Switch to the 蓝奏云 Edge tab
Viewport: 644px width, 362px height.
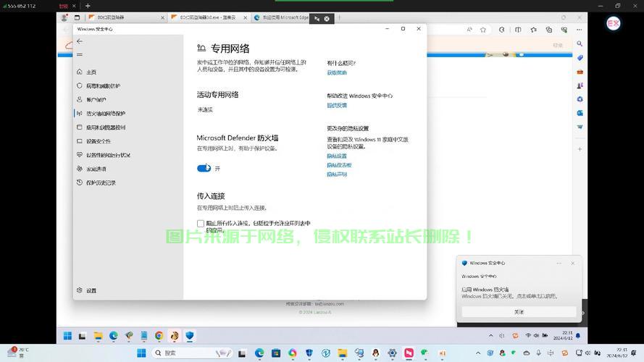click(209, 17)
